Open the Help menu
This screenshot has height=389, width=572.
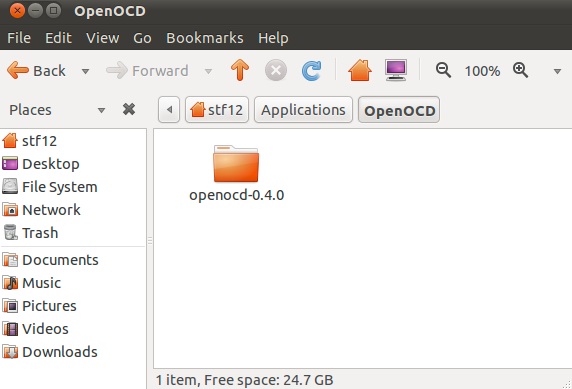[x=273, y=38]
